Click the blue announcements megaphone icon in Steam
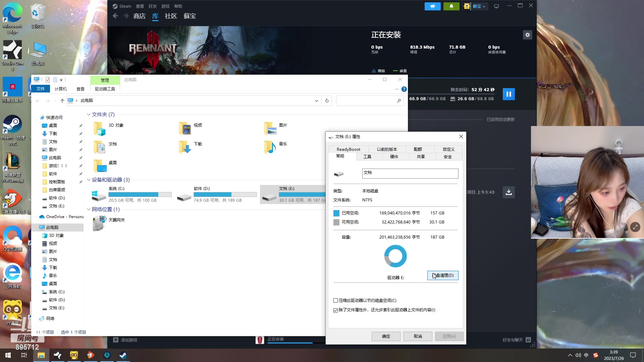 [x=432, y=6]
